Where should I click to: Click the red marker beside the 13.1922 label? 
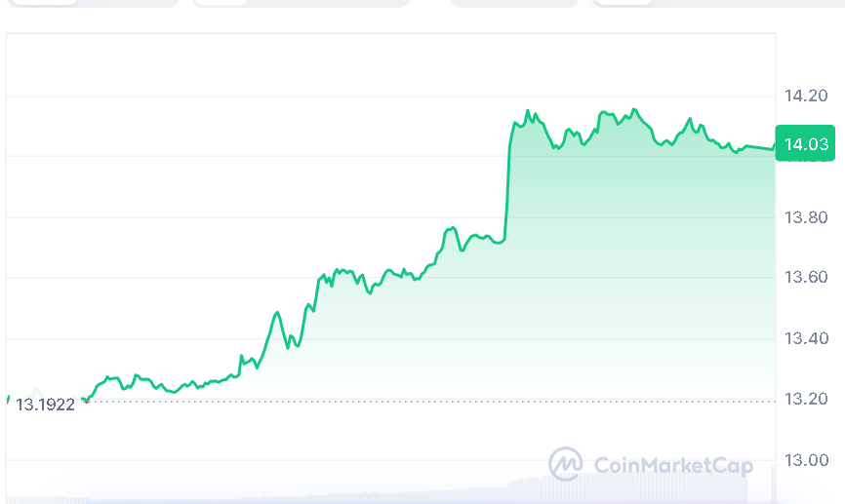coord(86,401)
